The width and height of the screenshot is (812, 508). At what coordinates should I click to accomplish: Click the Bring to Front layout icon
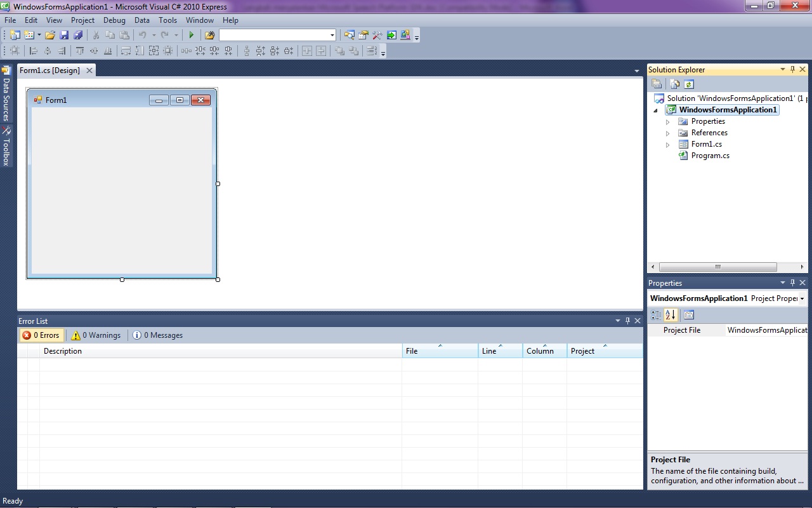coord(339,51)
